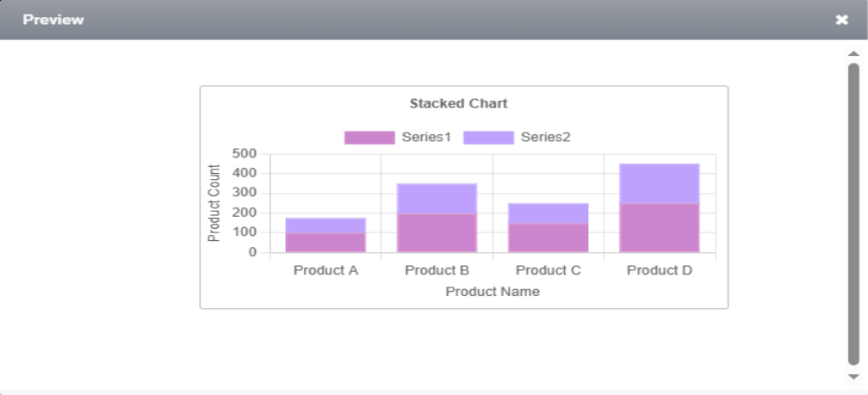This screenshot has width=868, height=395.
Task: Click the vertical scrollbar thumb
Action: 853,215
